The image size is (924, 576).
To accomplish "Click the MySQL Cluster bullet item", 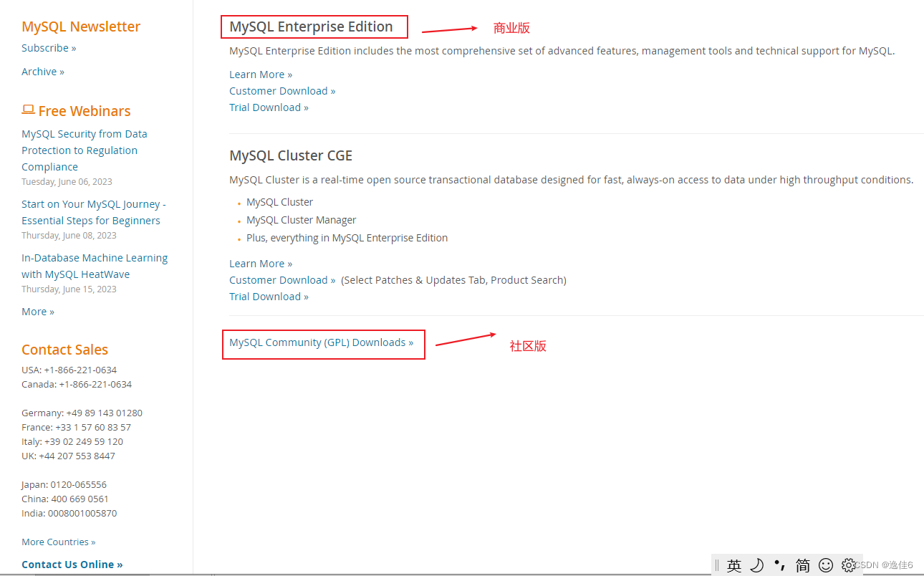I will tap(279, 202).
